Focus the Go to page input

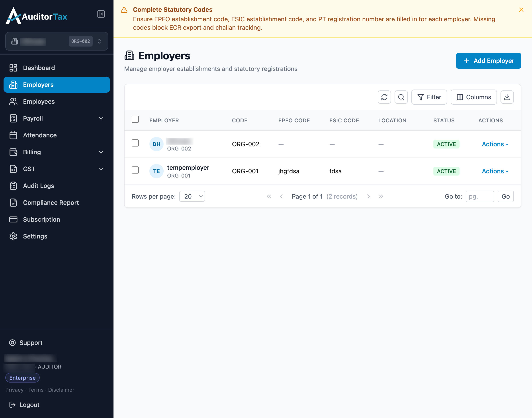480,196
